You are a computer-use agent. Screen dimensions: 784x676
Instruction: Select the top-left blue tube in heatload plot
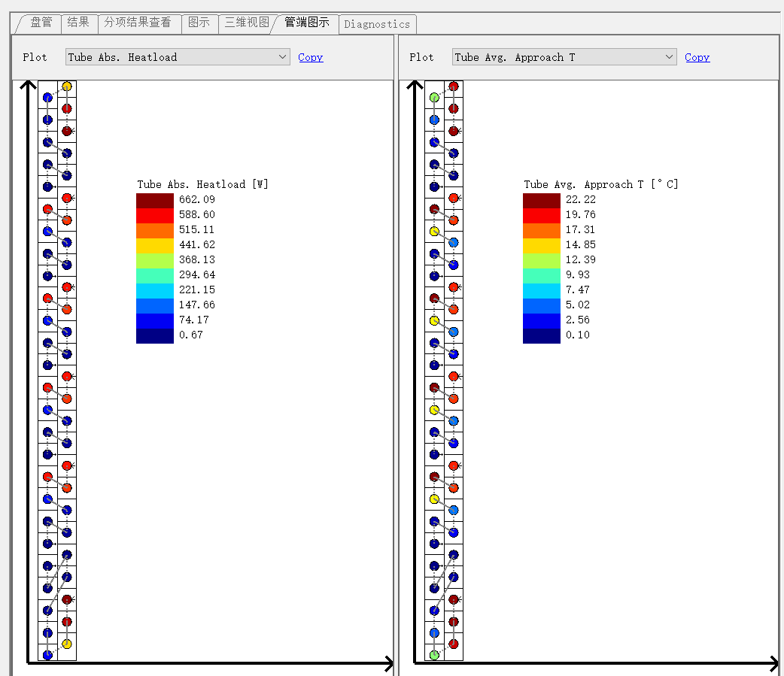[47, 98]
